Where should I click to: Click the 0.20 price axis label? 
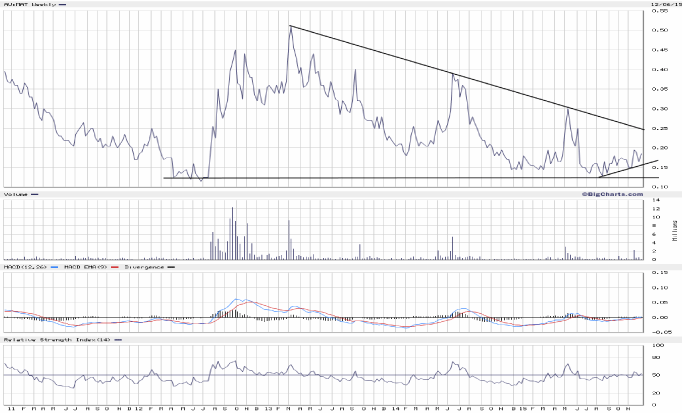pos(660,147)
